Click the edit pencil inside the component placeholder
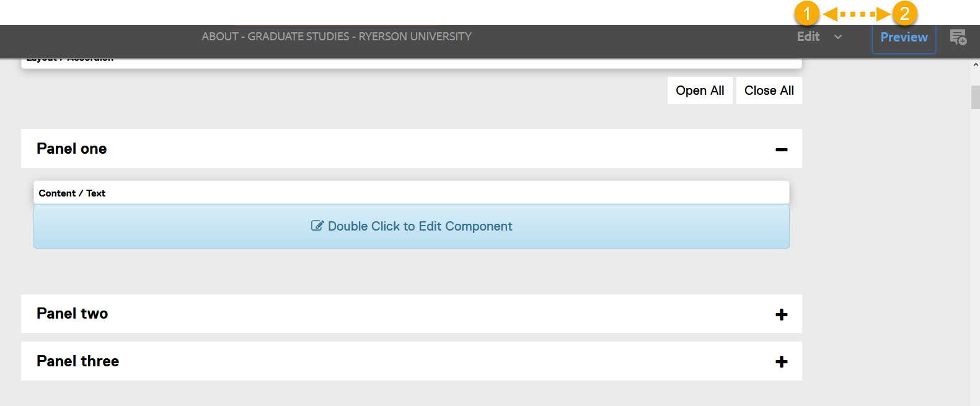The width and height of the screenshot is (980, 406). click(317, 226)
